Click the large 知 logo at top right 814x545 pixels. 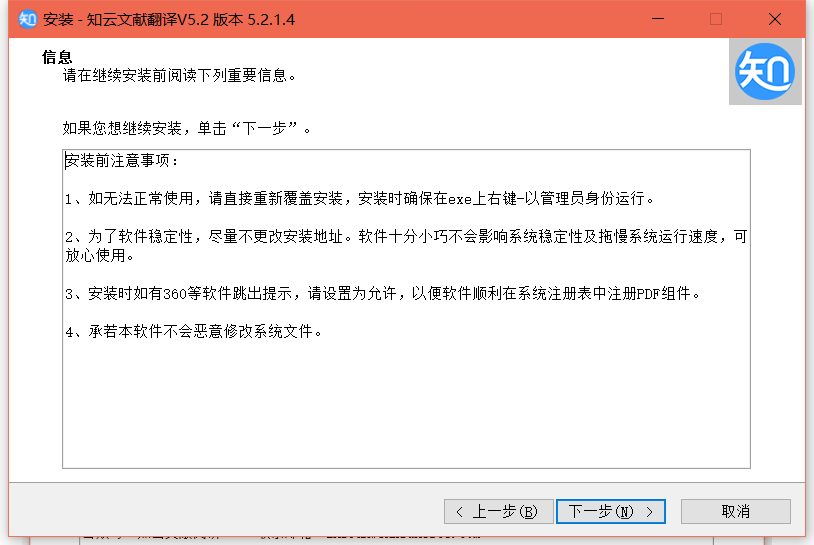point(765,72)
